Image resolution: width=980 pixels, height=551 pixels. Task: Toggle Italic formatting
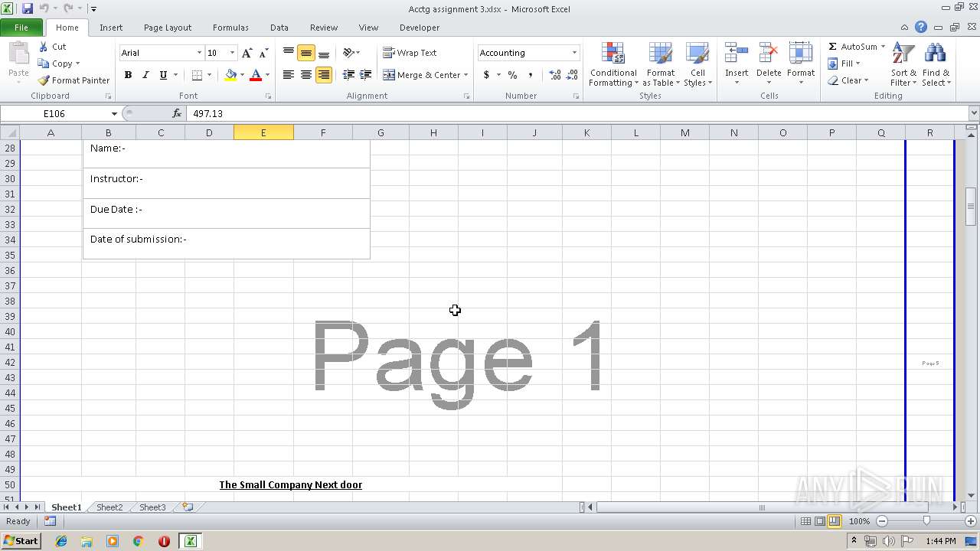pos(145,75)
